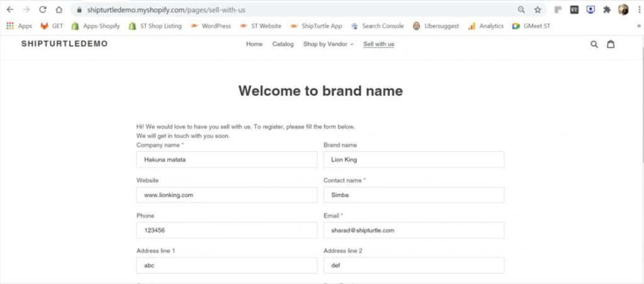
Task: Click the Brand name field with Lion King
Action: (414, 159)
